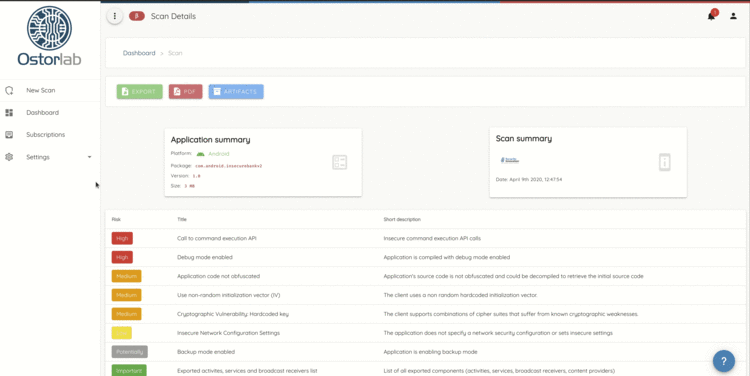This screenshot has height=376, width=750.
Task: Click checklist icon in Application summary
Action: tap(340, 162)
